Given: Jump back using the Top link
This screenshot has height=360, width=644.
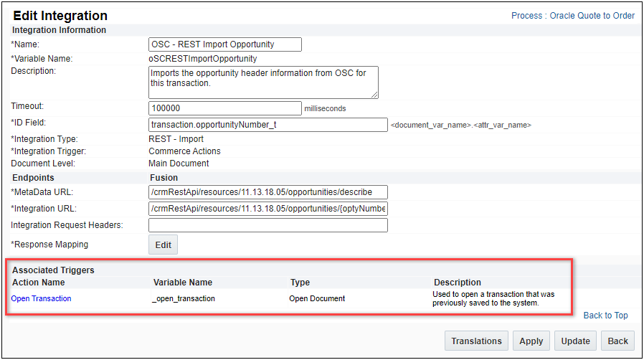Looking at the screenshot, I should 621,316.
